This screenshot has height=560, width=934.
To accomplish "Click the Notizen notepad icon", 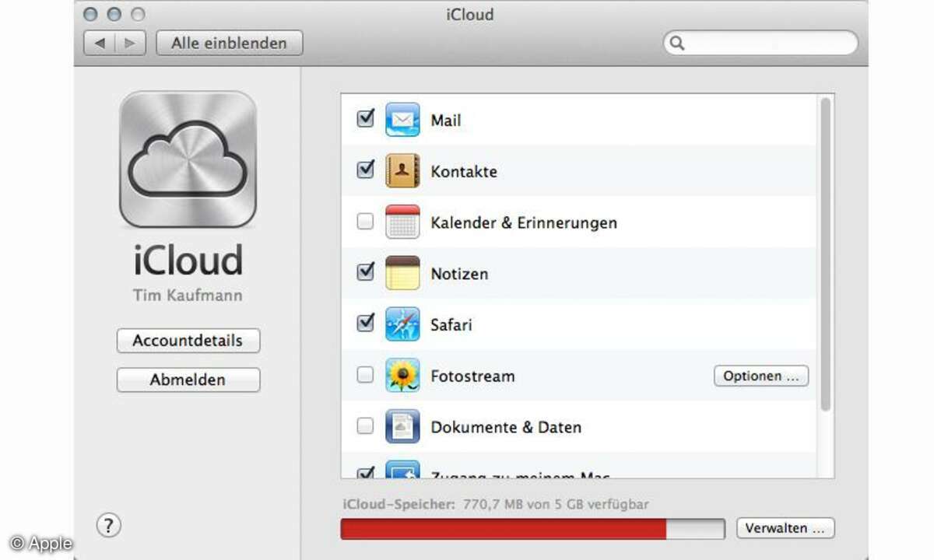I will point(402,273).
